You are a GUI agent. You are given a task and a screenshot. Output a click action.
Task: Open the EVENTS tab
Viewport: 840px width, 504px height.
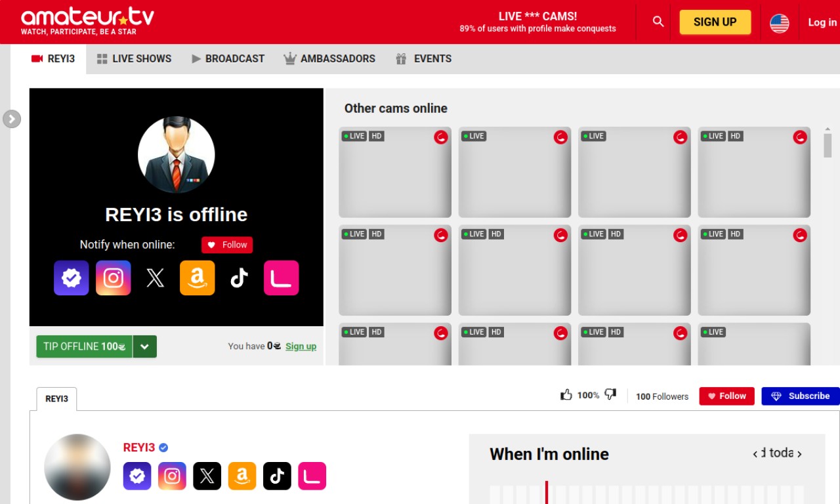tap(423, 59)
